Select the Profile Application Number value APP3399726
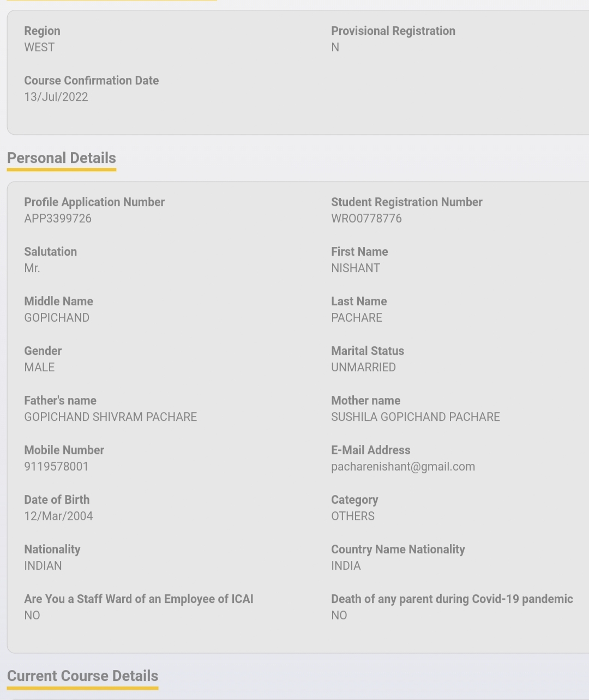The height and width of the screenshot is (700, 589). (58, 219)
